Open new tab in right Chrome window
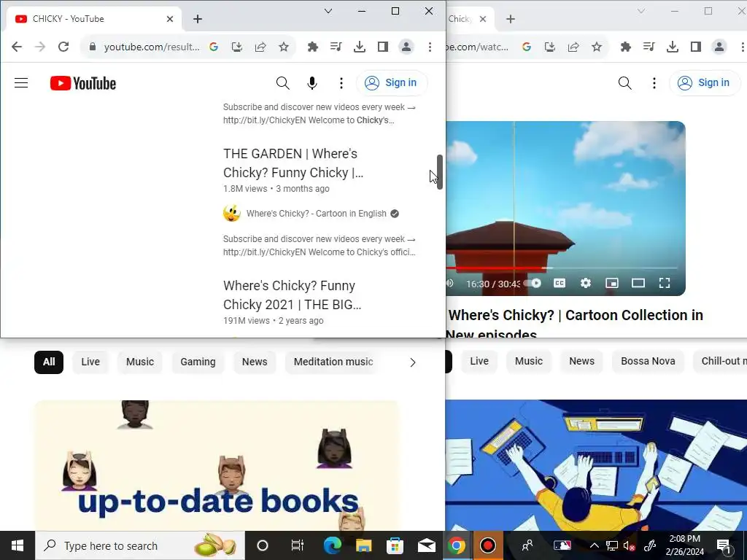 pyautogui.click(x=511, y=19)
